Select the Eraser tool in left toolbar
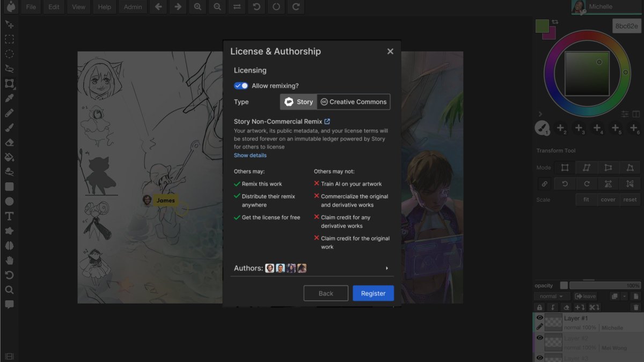 tap(9, 142)
